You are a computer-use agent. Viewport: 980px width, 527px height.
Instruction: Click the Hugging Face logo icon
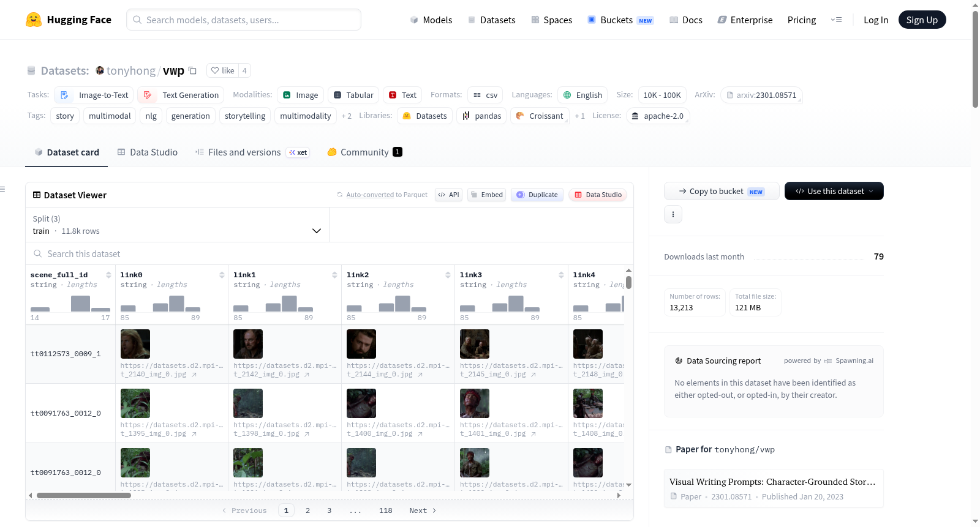point(34,20)
